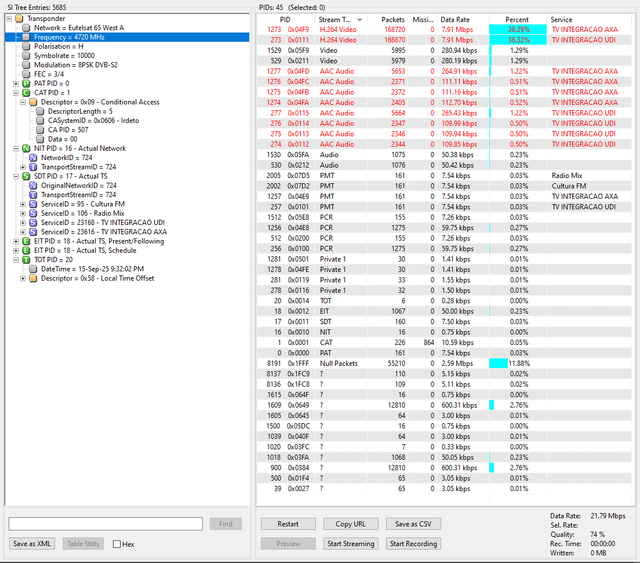Toggle the Hex checkbox
640x563 pixels.
pyautogui.click(x=117, y=544)
